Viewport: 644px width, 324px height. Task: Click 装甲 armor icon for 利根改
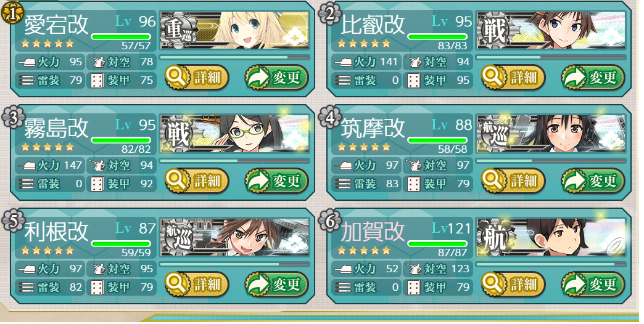click(x=97, y=286)
